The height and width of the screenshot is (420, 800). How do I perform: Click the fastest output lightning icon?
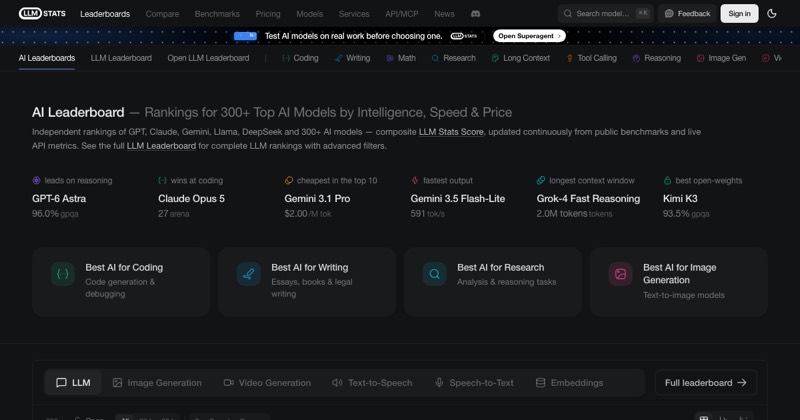(x=415, y=180)
